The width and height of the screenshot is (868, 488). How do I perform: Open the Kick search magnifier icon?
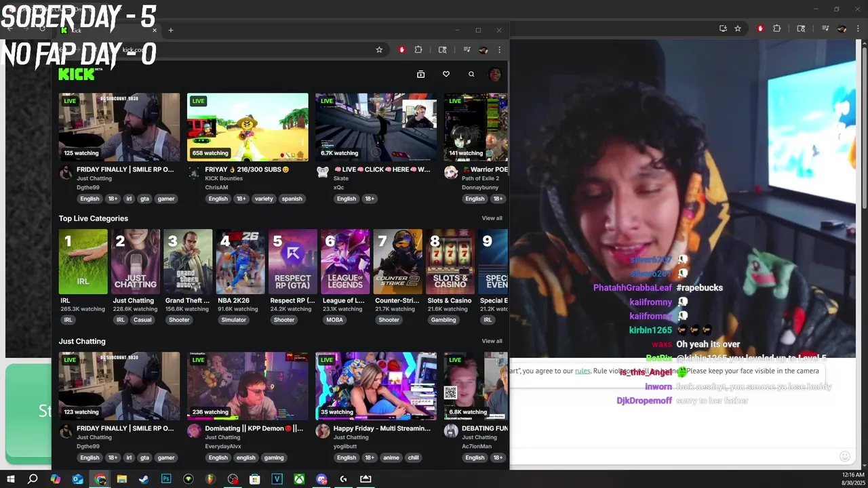[471, 75]
